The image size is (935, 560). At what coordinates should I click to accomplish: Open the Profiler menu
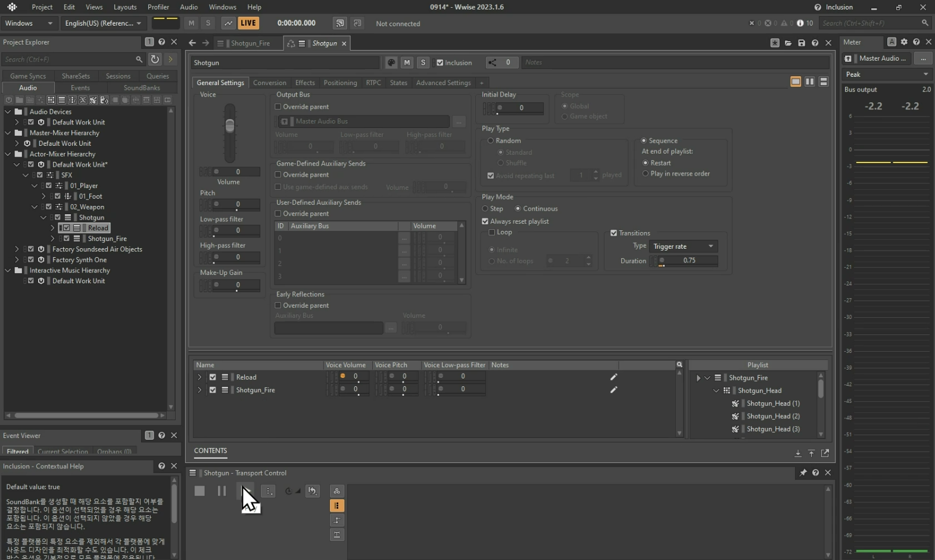point(158,7)
